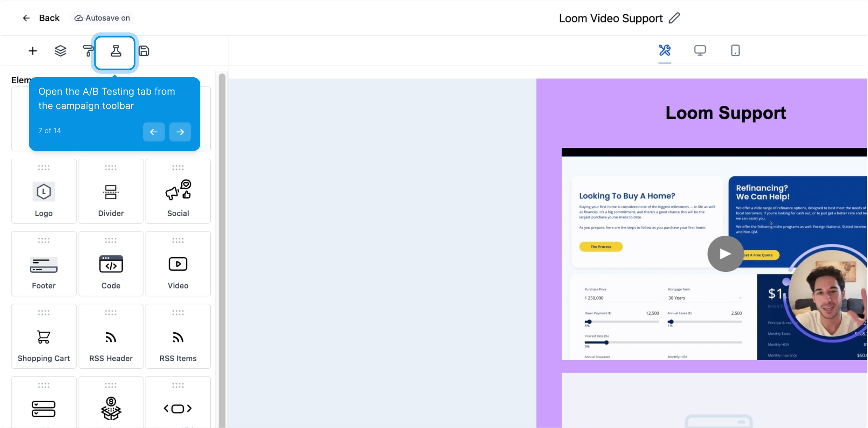Select the Logo element
Screen dimensions: 868x428
(44, 192)
